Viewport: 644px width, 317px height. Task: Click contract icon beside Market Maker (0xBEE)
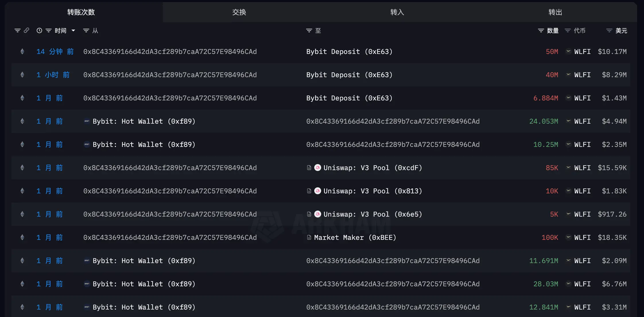309,238
